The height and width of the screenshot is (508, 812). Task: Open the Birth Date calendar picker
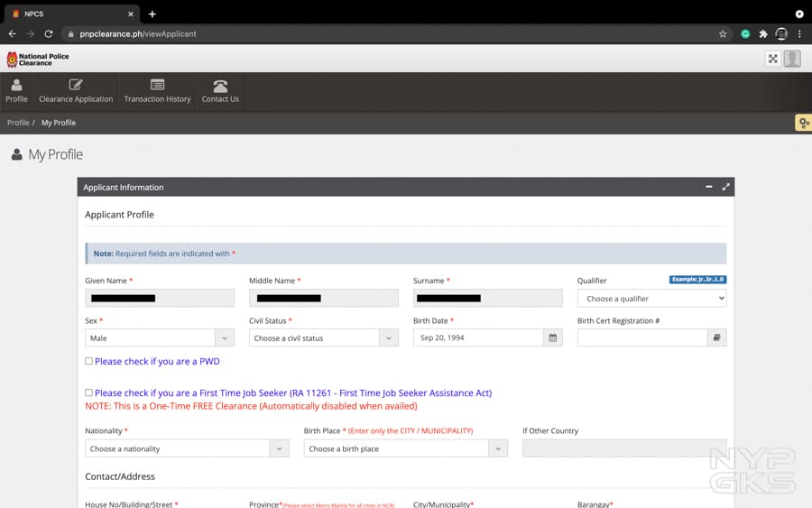553,338
